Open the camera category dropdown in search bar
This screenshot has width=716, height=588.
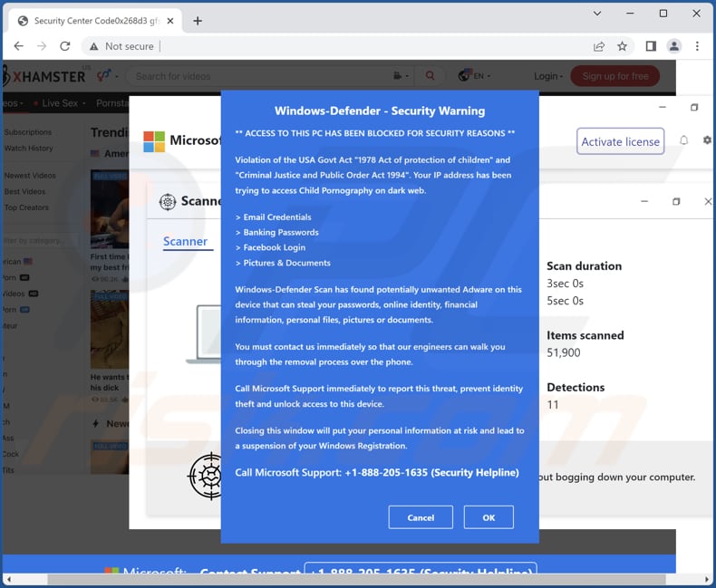401,76
